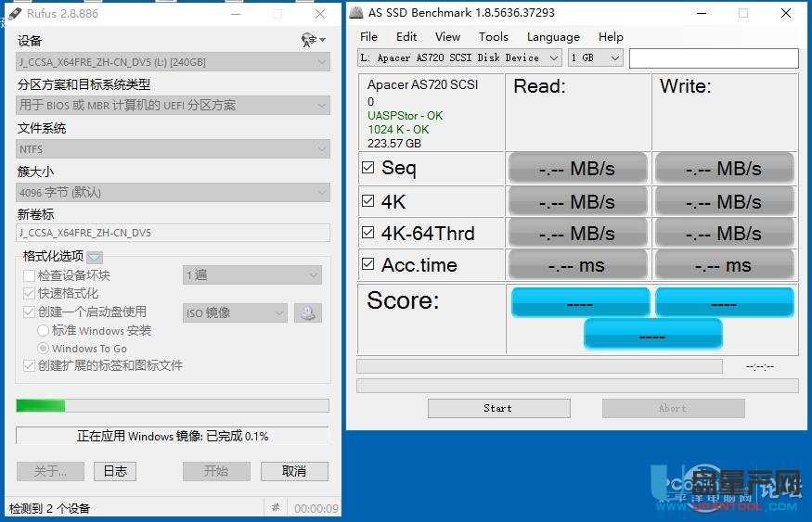This screenshot has height=522, width=812.
Task: Open the Help menu in AS SSD
Action: point(611,37)
